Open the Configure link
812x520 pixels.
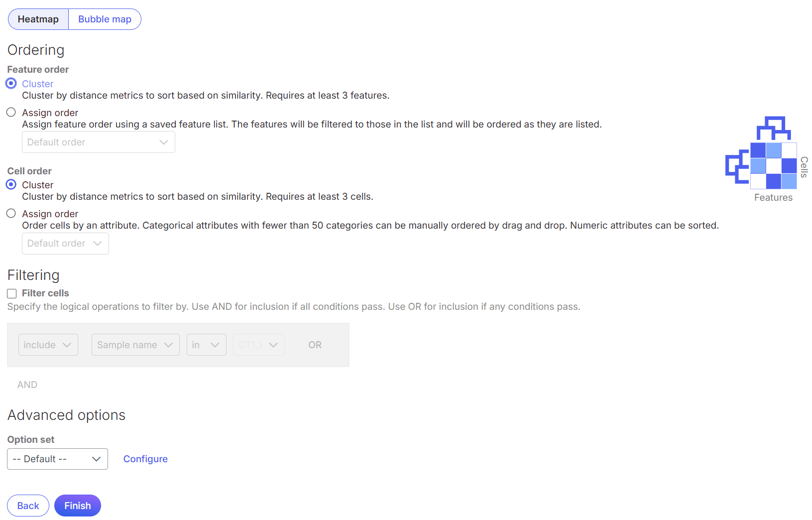click(x=145, y=459)
